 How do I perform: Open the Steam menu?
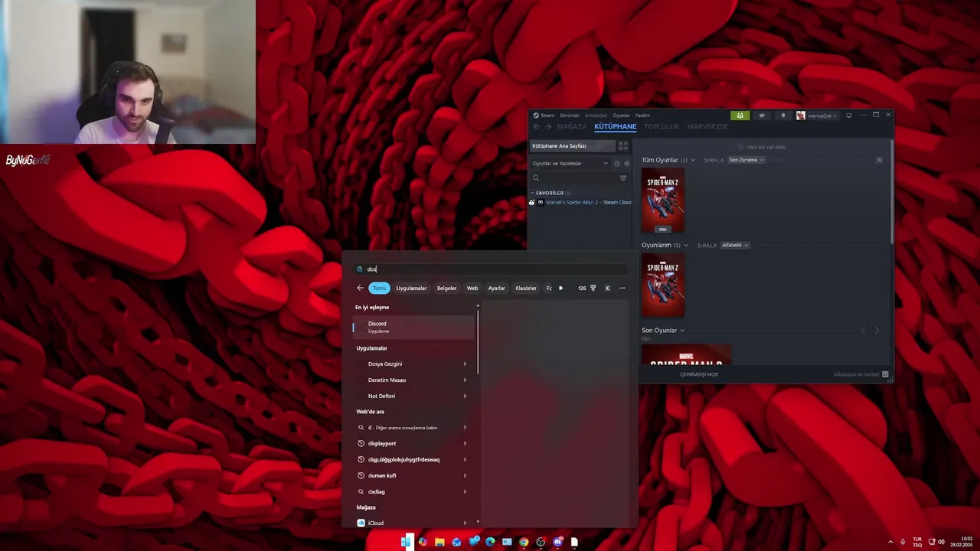pos(544,116)
